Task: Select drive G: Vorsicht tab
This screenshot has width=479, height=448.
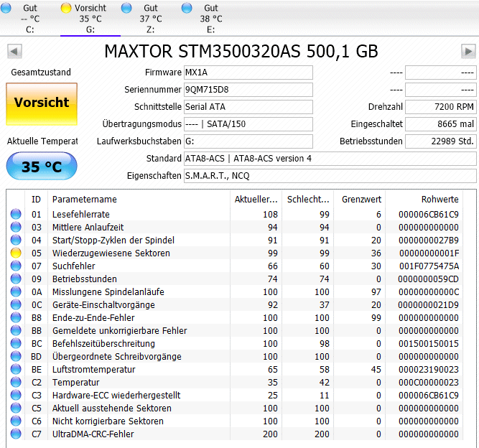Action: click(90, 19)
